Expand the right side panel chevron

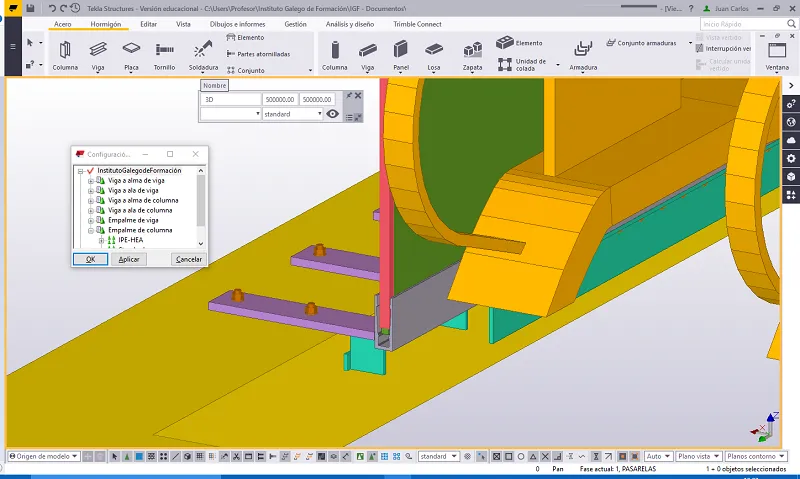pos(791,86)
